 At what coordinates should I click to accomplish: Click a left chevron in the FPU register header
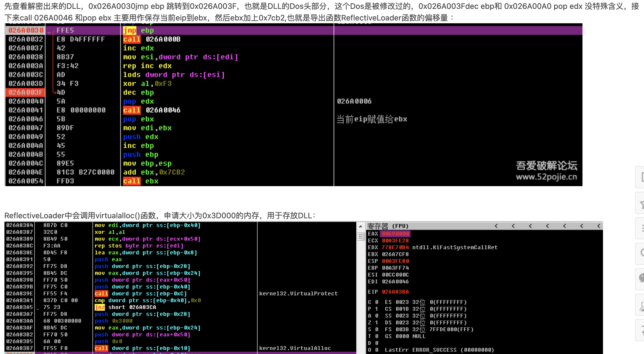coord(496,226)
